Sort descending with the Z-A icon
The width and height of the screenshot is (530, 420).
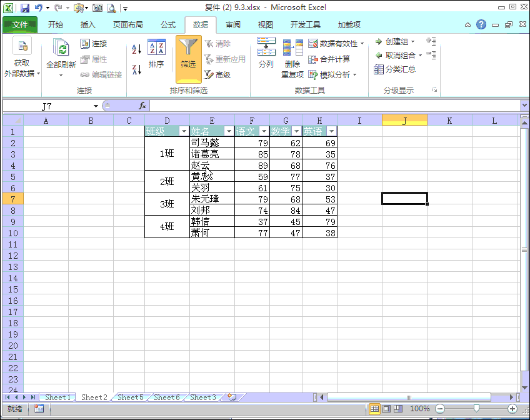pos(136,69)
